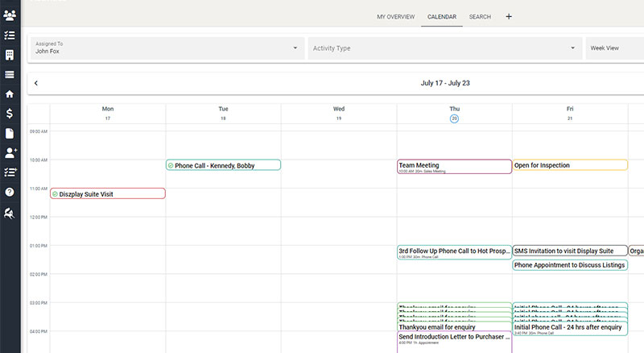Toggle completed check on Phone Call - Kennedy, Bobby
The width and height of the screenshot is (644, 353).
click(171, 165)
